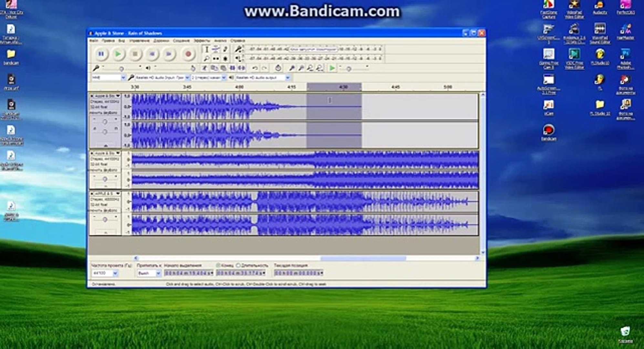
Task: Pause playback with the Pause button
Action: pyautogui.click(x=101, y=54)
